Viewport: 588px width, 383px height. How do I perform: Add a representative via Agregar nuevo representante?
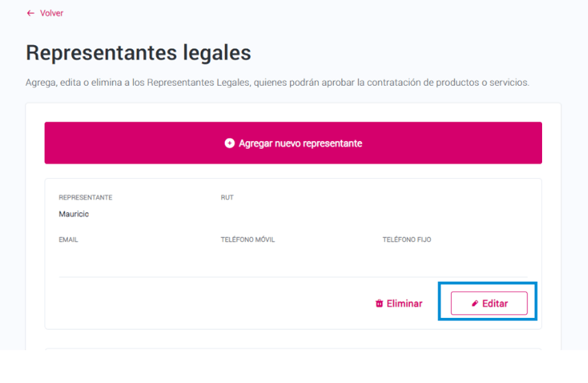point(293,143)
